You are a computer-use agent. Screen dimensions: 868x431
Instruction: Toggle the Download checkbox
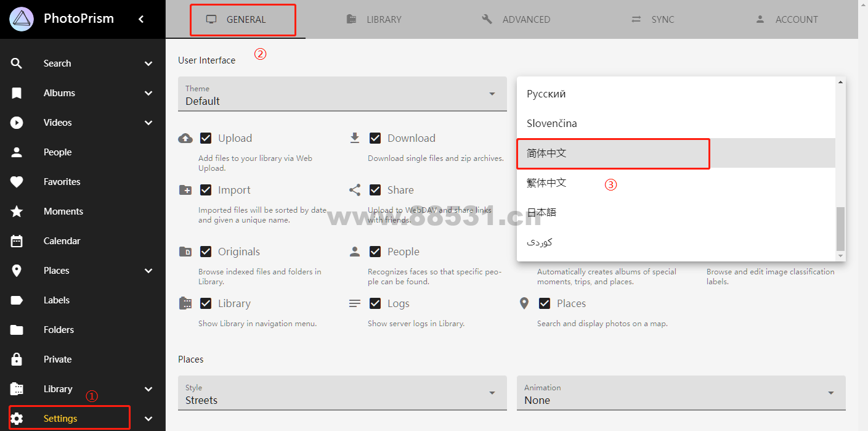(x=375, y=138)
